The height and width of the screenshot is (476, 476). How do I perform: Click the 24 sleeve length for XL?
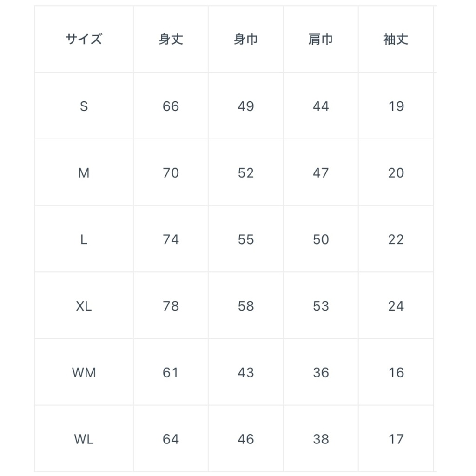pos(396,306)
